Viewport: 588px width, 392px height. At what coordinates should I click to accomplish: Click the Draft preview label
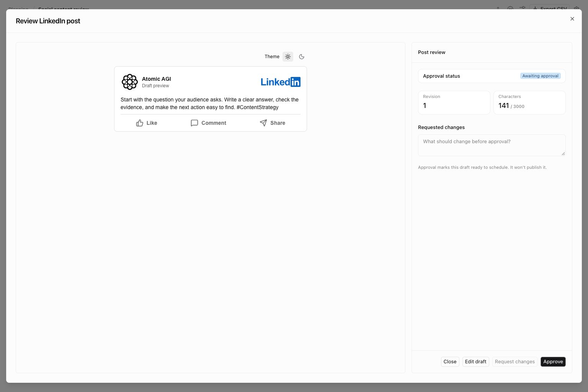pos(155,86)
